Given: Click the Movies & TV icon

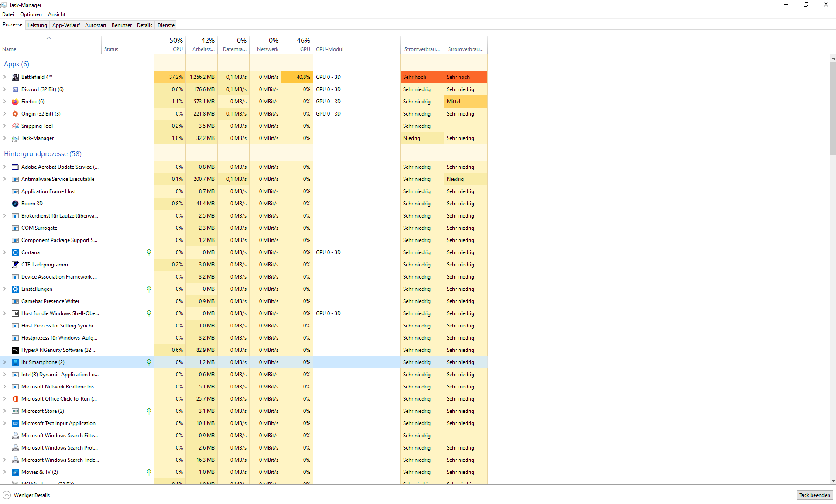Looking at the screenshot, I should click(15, 472).
